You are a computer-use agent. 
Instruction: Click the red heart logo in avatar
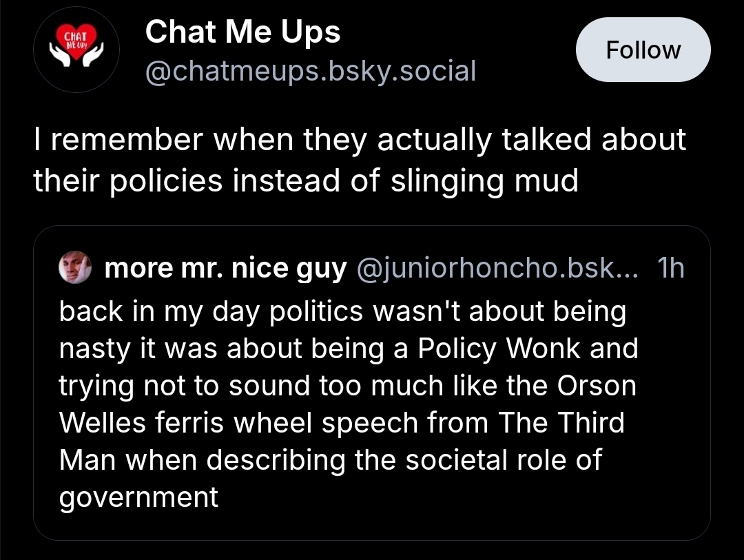tap(76, 41)
